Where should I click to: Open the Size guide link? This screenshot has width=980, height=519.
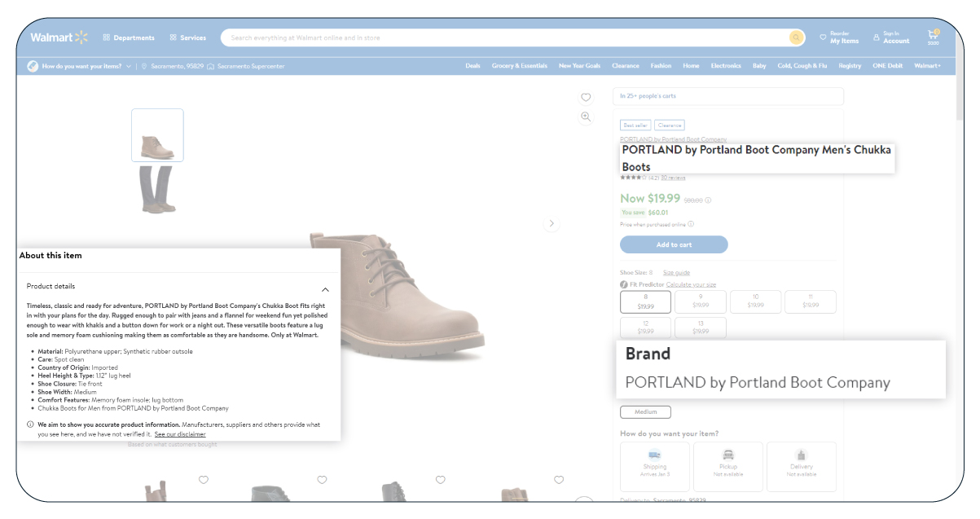(x=676, y=273)
